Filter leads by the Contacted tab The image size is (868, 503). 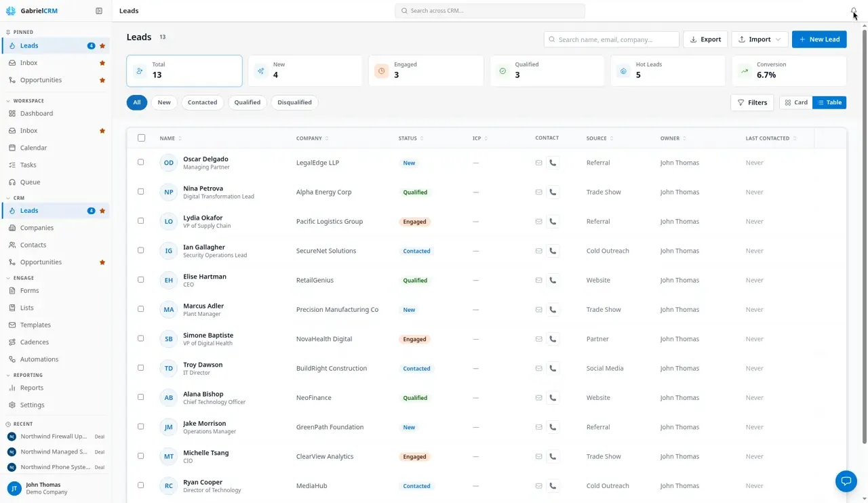point(203,102)
